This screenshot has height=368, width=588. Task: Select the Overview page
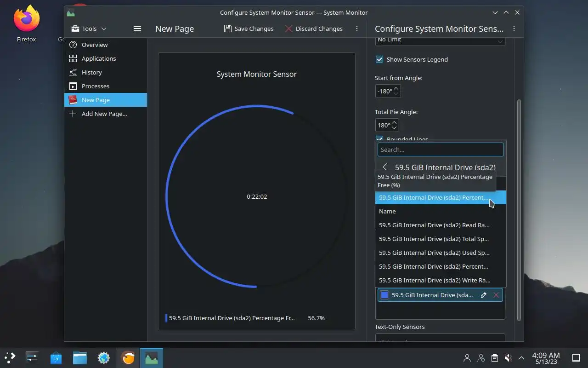point(106,45)
